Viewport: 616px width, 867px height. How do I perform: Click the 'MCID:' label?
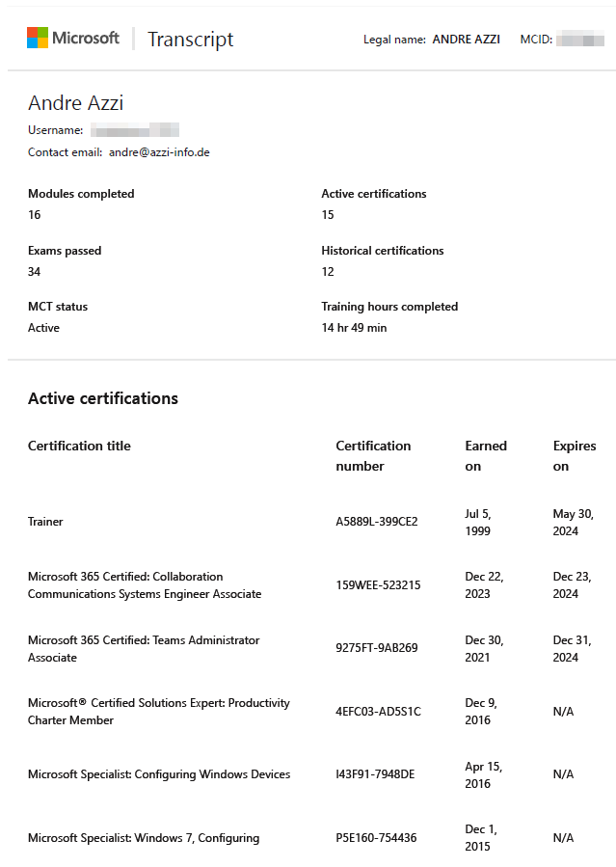[536, 40]
